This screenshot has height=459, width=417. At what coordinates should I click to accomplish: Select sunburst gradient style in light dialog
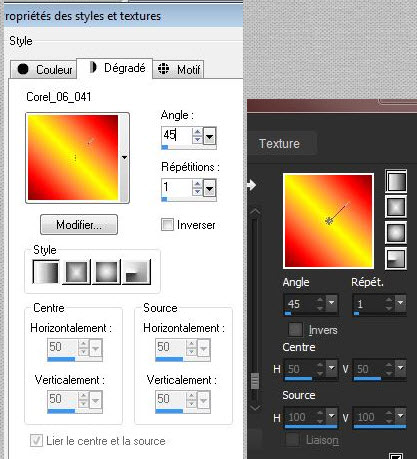coord(106,272)
